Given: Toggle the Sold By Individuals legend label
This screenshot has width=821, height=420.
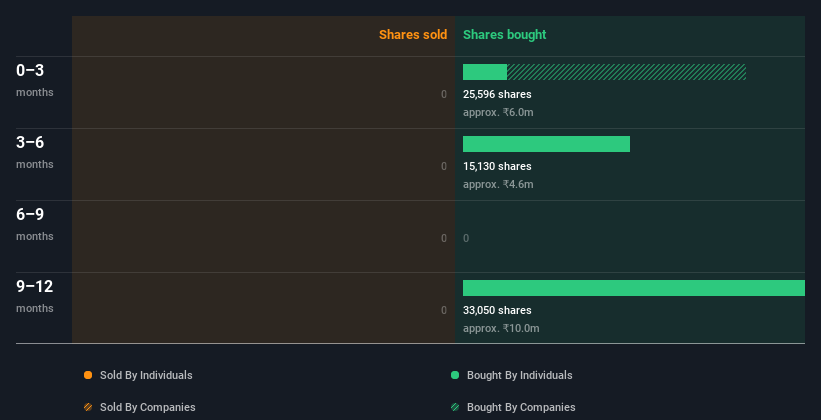Looking at the screenshot, I should pyautogui.click(x=146, y=375).
